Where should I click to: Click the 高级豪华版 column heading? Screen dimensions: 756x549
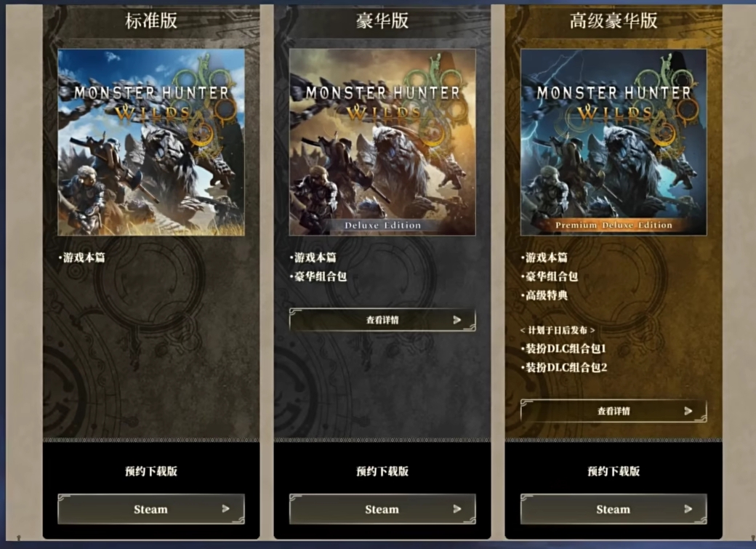(614, 21)
